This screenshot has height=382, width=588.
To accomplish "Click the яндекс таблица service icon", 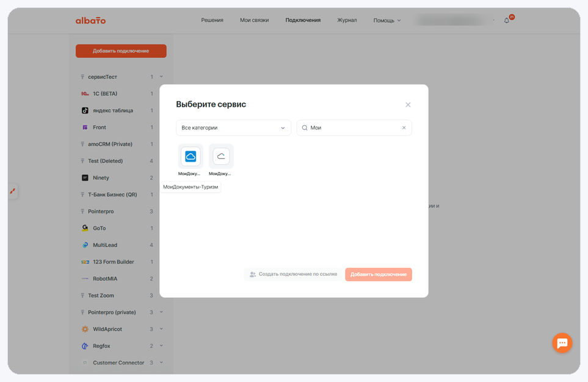I will [85, 110].
